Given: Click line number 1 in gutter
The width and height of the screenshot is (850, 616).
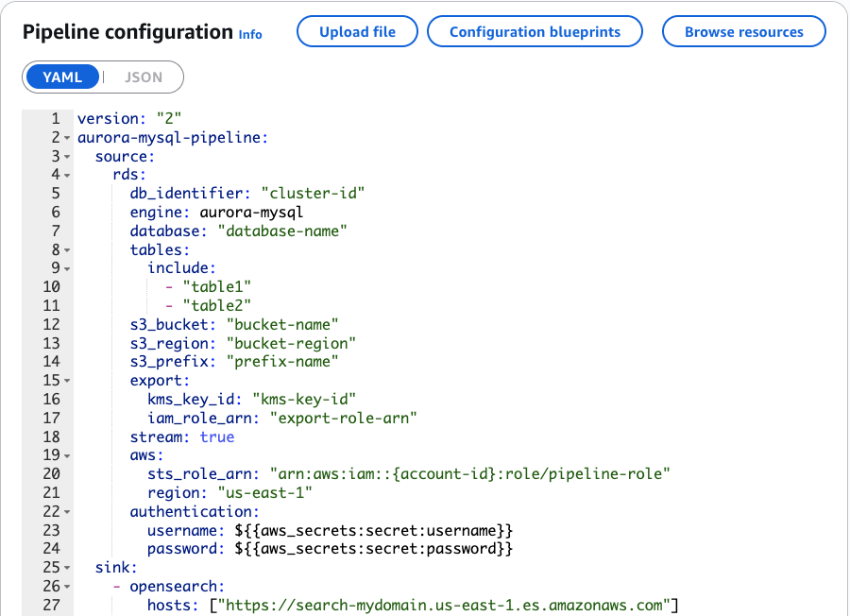Looking at the screenshot, I should coord(56,118).
